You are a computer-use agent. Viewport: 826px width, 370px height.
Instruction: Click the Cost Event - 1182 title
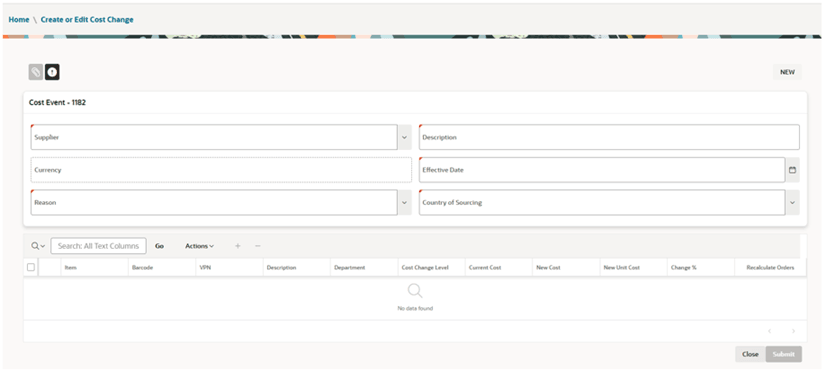[x=57, y=103]
